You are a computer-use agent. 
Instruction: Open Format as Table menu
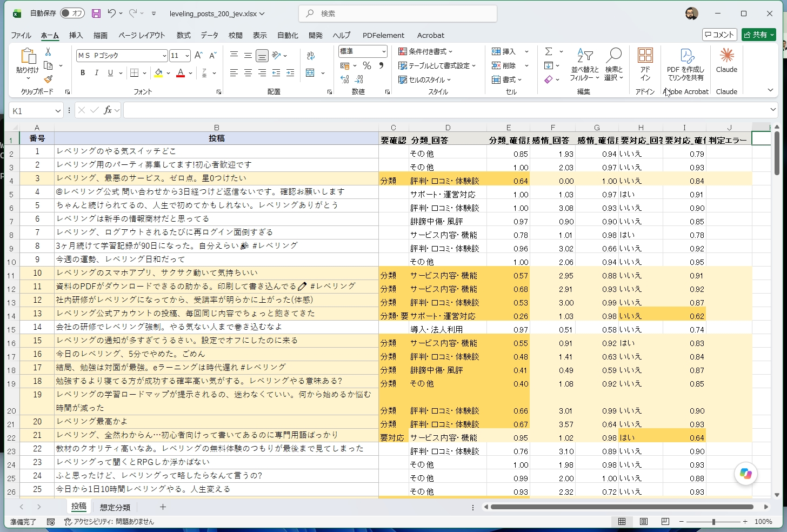[x=437, y=65]
